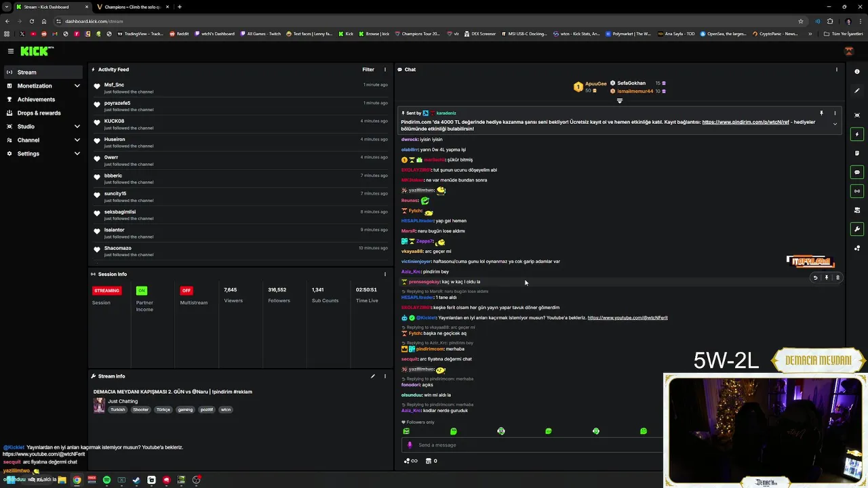Image resolution: width=868 pixels, height=488 pixels.
Task: Click the Turkish stream tag
Action: [118, 409]
